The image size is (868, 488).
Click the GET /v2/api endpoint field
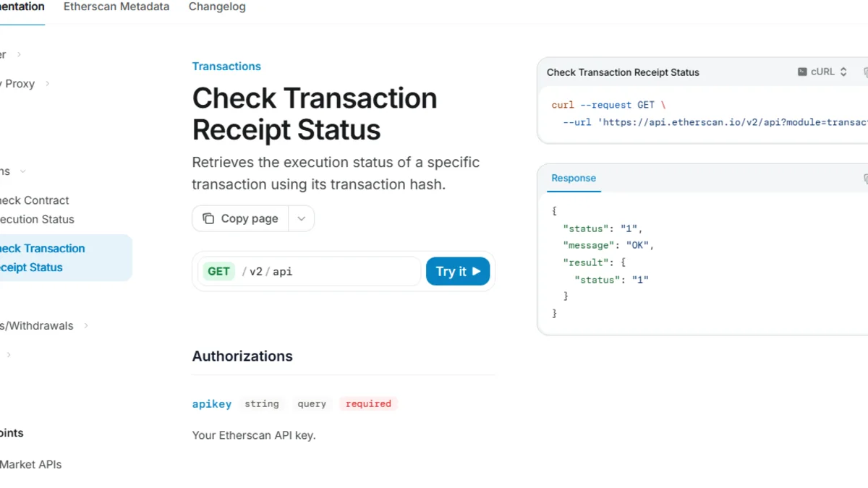pos(309,271)
